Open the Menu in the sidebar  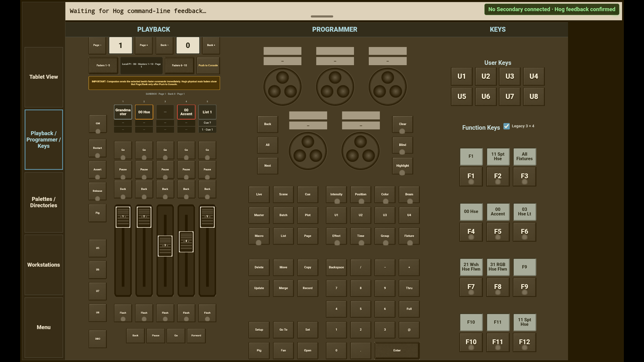pos(44,327)
